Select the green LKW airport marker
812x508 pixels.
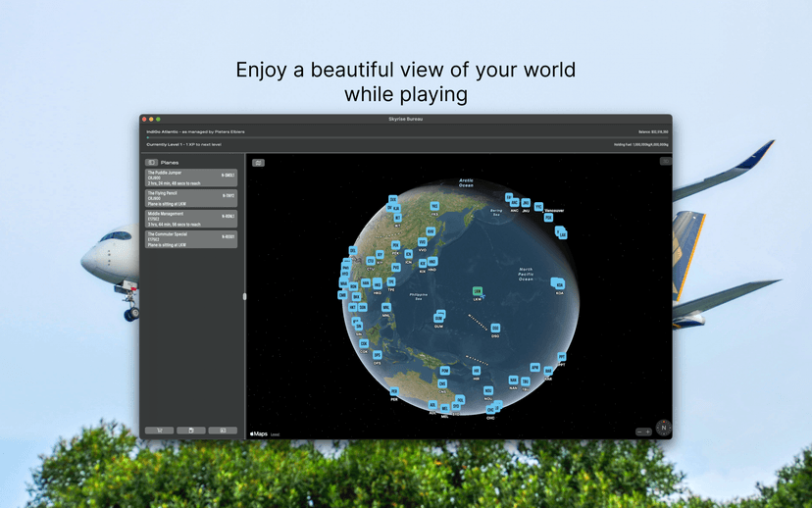tap(478, 291)
